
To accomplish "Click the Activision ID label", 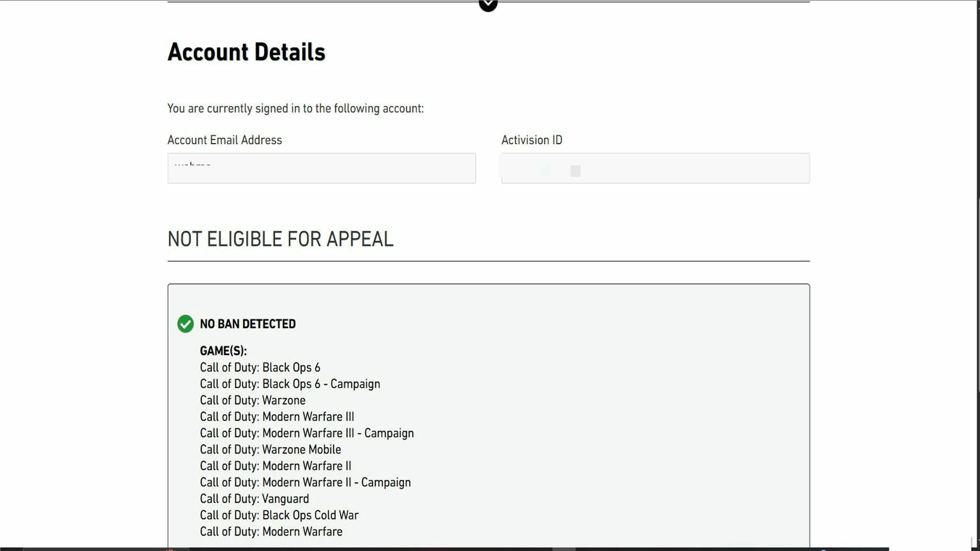I will click(532, 140).
